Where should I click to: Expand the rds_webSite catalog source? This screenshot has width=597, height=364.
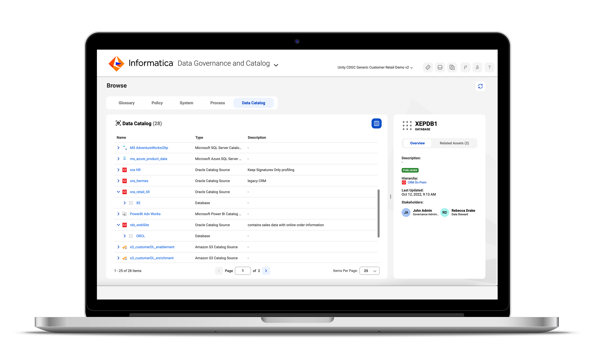[118, 225]
